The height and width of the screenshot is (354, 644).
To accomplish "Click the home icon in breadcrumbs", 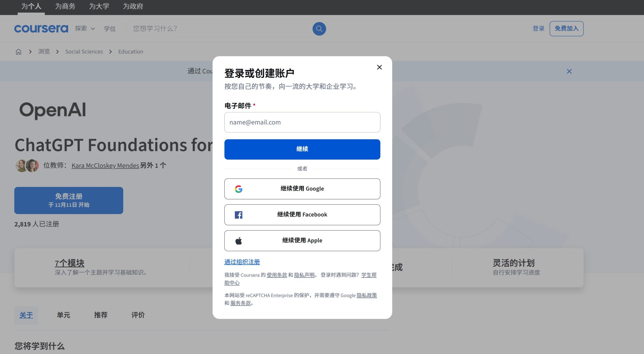I will (18, 51).
